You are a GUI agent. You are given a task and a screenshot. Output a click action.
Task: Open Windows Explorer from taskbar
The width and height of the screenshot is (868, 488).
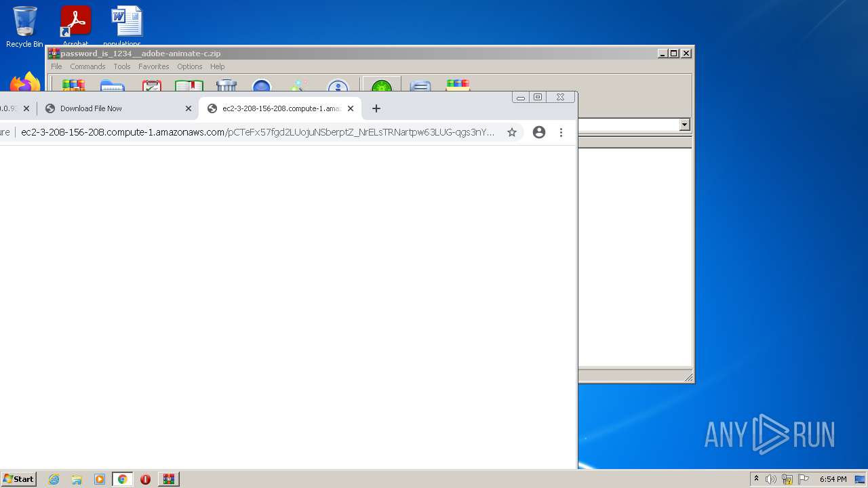pos(77,479)
